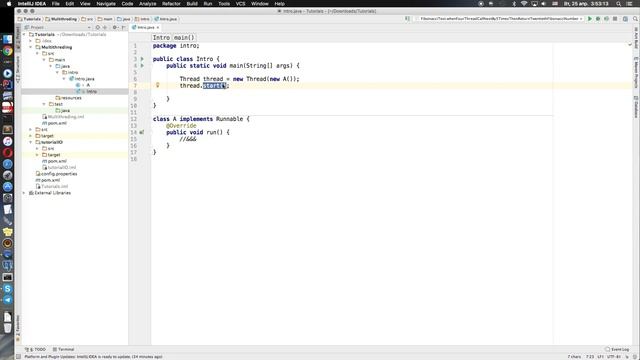Collapse the Multithreding module node
This screenshot has width=640, height=360.
click(31, 47)
